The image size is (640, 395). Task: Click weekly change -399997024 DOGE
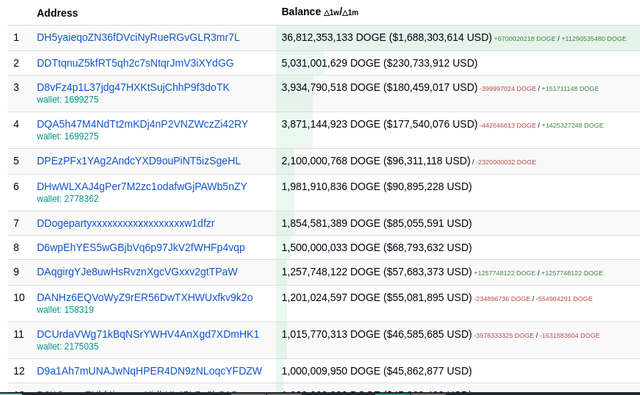(508, 89)
